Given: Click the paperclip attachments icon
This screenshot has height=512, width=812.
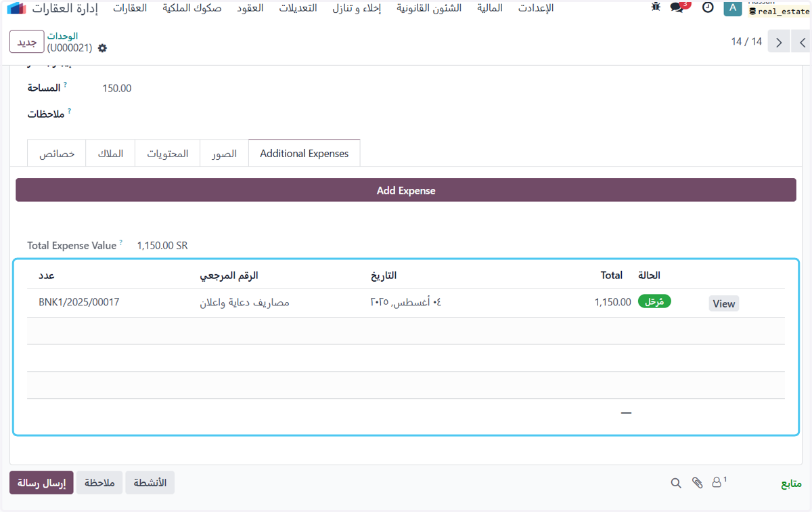Looking at the screenshot, I should coord(697,483).
